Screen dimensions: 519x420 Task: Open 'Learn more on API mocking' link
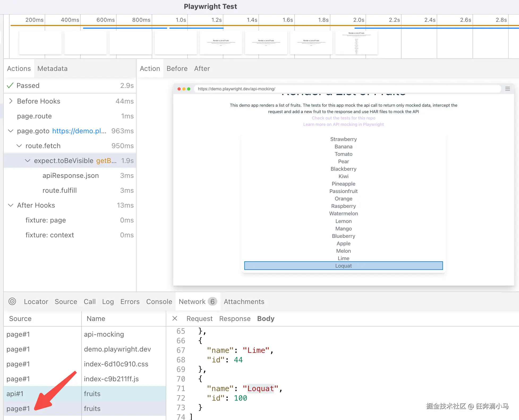pos(343,124)
